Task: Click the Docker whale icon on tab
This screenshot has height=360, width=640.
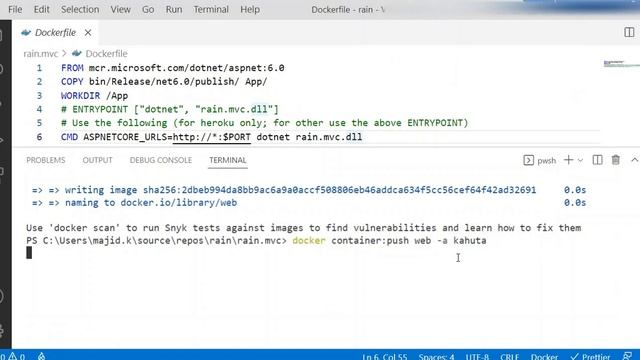Action: tap(26, 32)
